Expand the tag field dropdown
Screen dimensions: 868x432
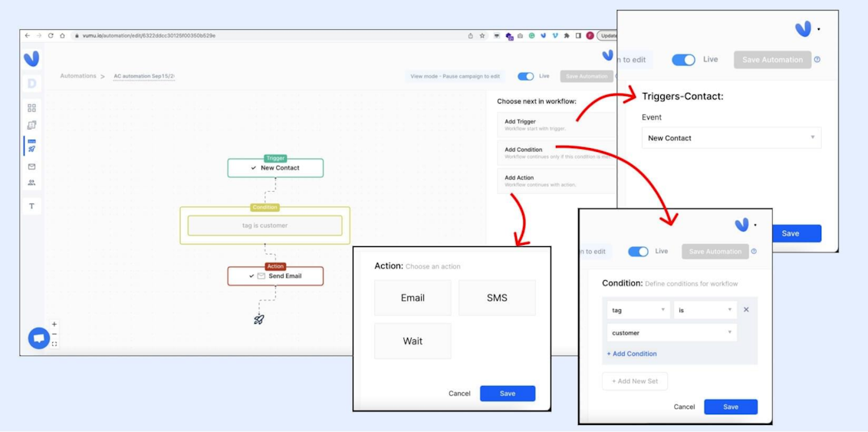638,310
